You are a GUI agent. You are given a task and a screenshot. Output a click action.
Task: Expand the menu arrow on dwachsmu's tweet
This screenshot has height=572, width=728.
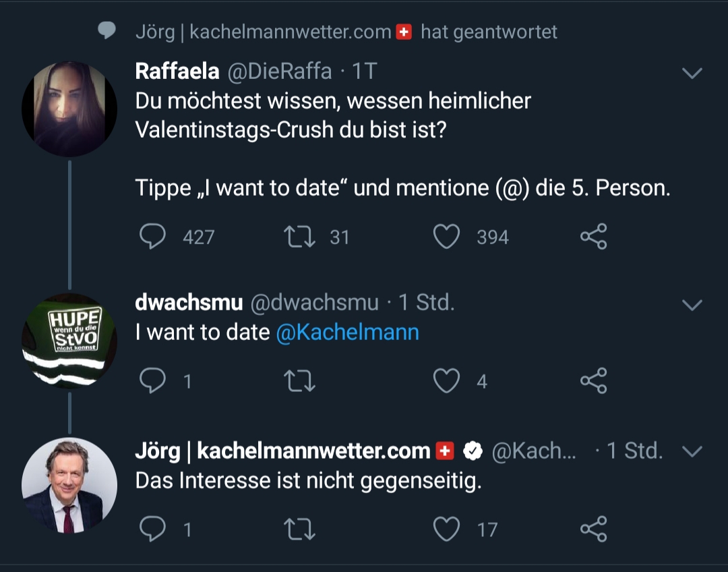pos(692,306)
